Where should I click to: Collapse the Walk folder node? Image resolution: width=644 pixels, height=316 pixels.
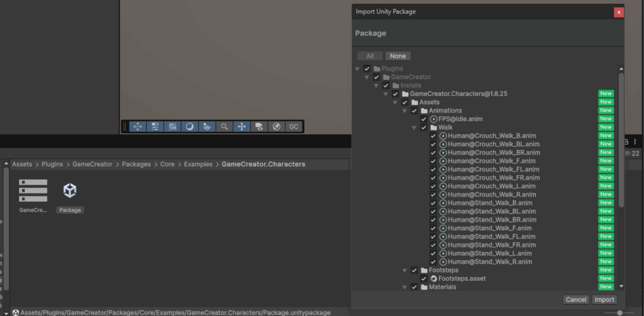[x=414, y=128]
